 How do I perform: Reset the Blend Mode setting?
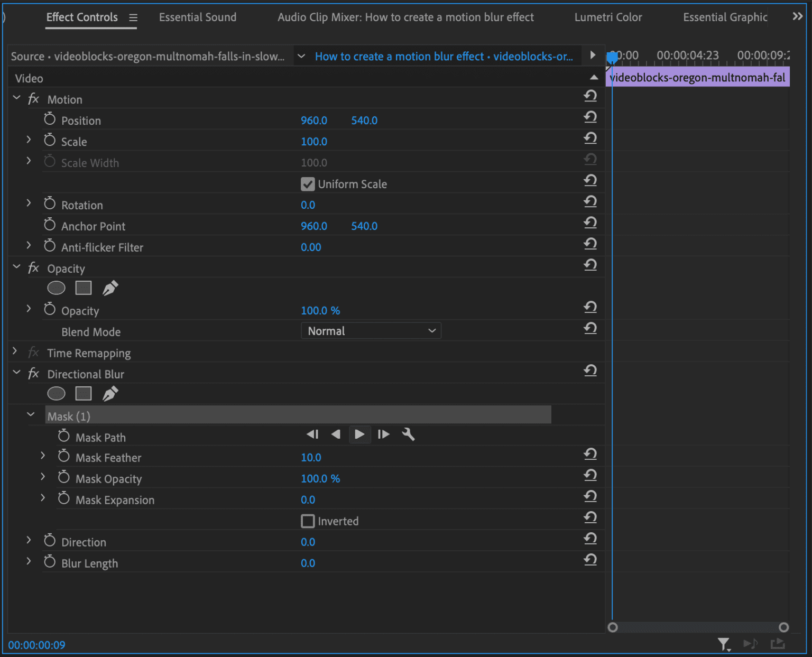[590, 328]
